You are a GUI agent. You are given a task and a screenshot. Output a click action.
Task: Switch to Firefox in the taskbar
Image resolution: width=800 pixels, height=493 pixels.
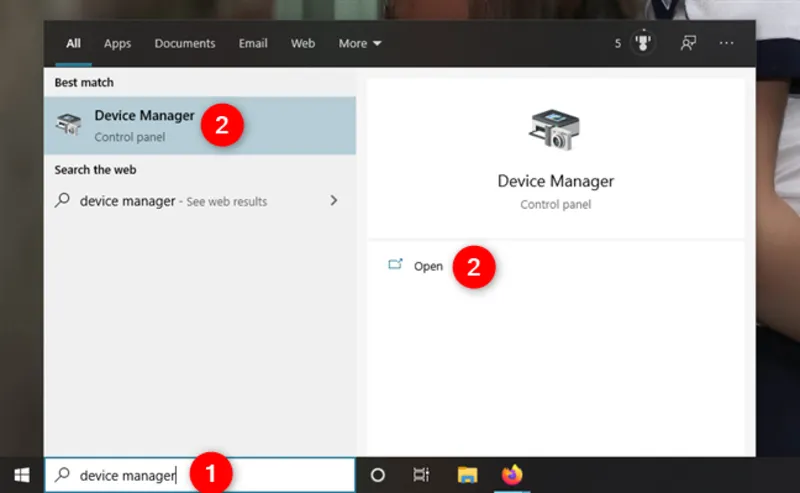click(x=512, y=475)
